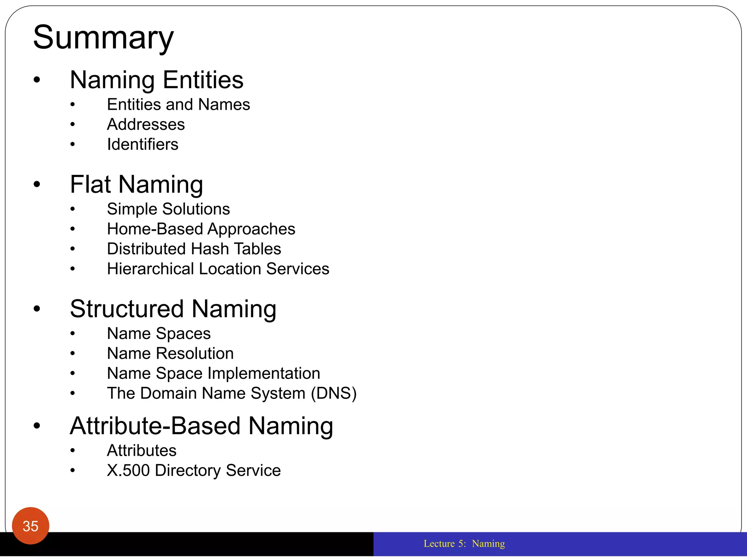Click The Domain Name System (DNS) bullet
747x560 pixels.
tap(232, 393)
